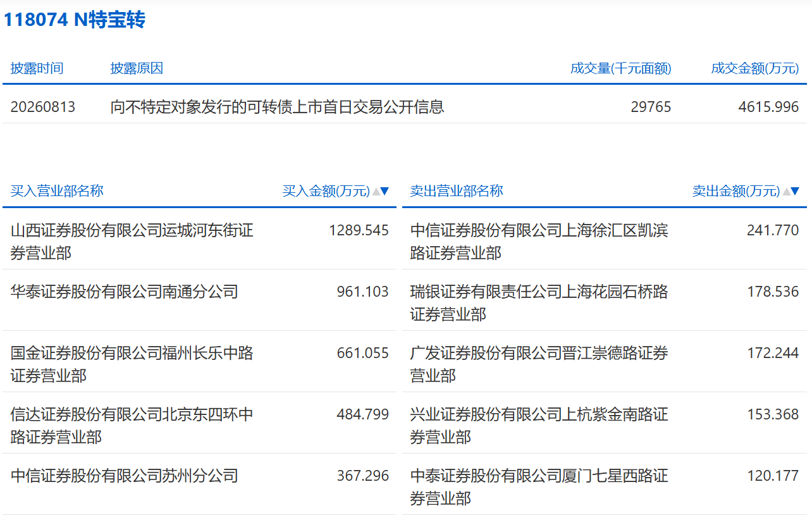Image resolution: width=812 pixels, height=520 pixels.
Task: Select the 卖出营业部名称 header
Action: coord(457,191)
